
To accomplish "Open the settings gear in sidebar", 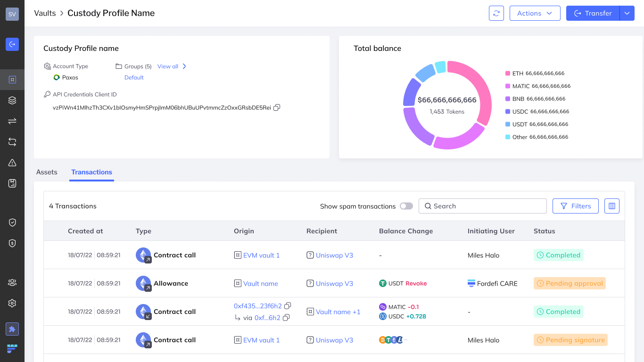I will (x=12, y=303).
